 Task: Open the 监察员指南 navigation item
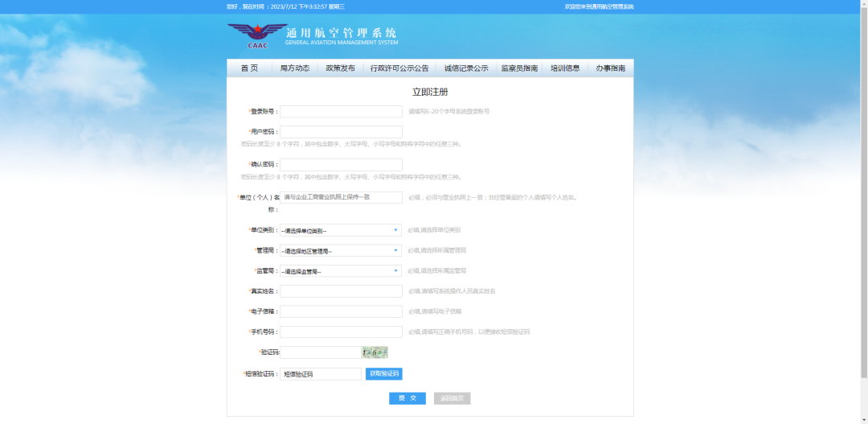point(519,68)
